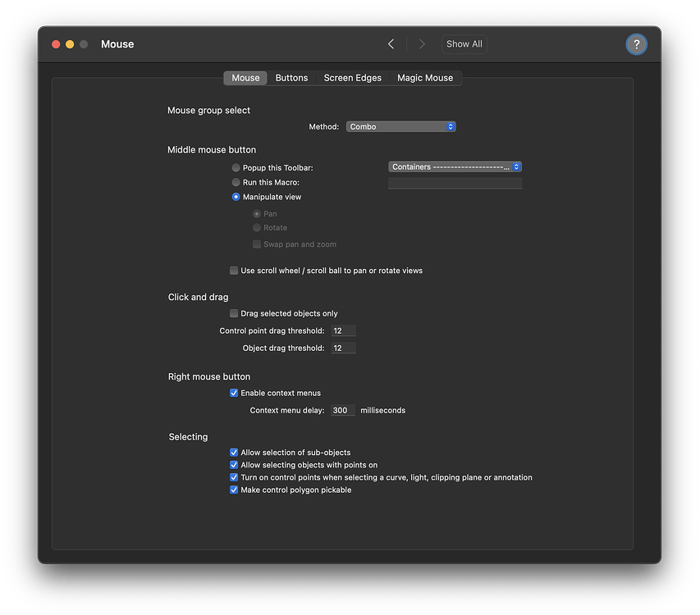Open the Method Combo dropdown
The height and width of the screenshot is (615, 700).
coord(401,126)
